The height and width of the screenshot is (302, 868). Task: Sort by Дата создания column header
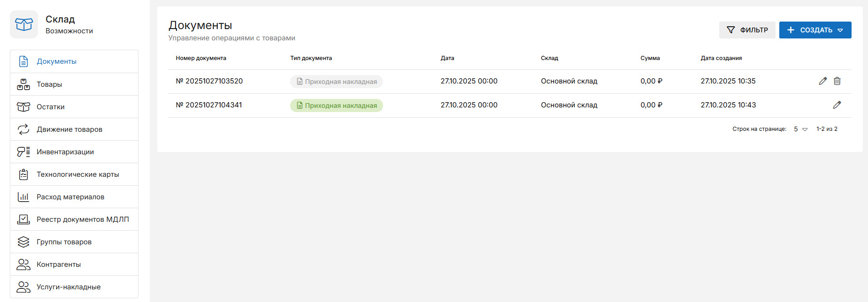click(x=721, y=58)
